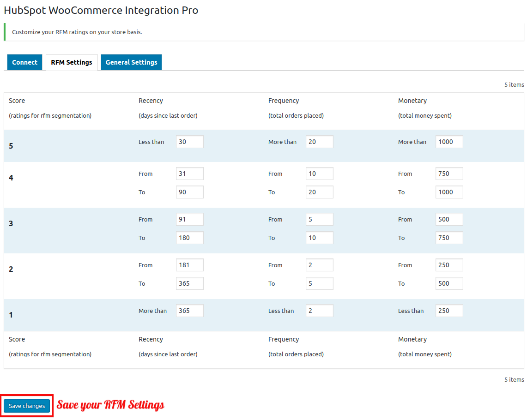The width and height of the screenshot is (527, 420).
Task: Click the bottom 'Recency' footer header
Action: pyautogui.click(x=151, y=339)
